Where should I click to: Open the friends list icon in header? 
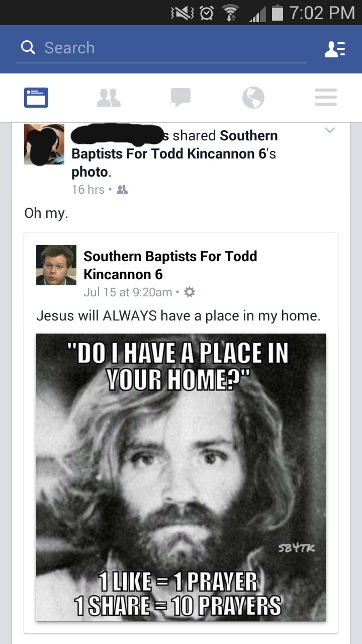(335, 49)
